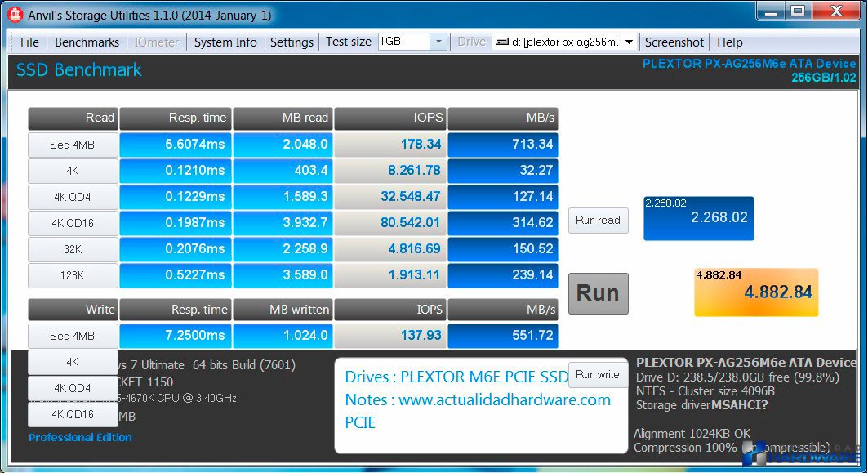Select the Seq 4MB read test button
The image size is (868, 473).
(72, 145)
